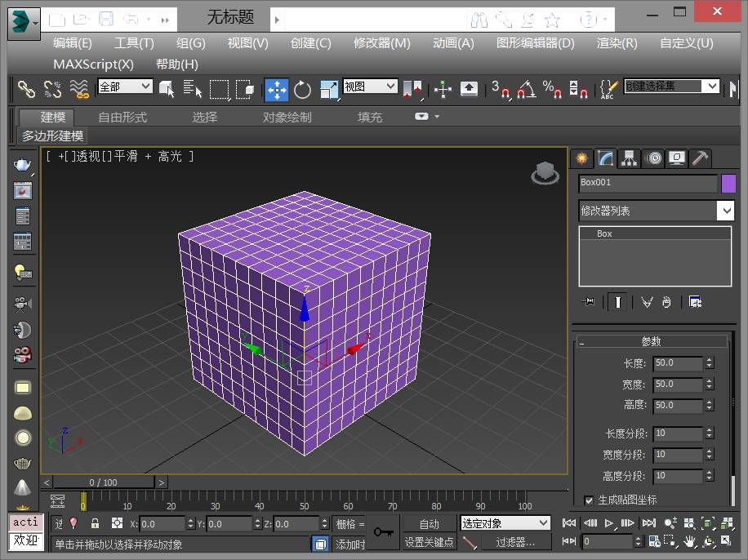Expand the ribbon options dropdown arrow
This screenshot has height=560, width=748.
point(437,117)
